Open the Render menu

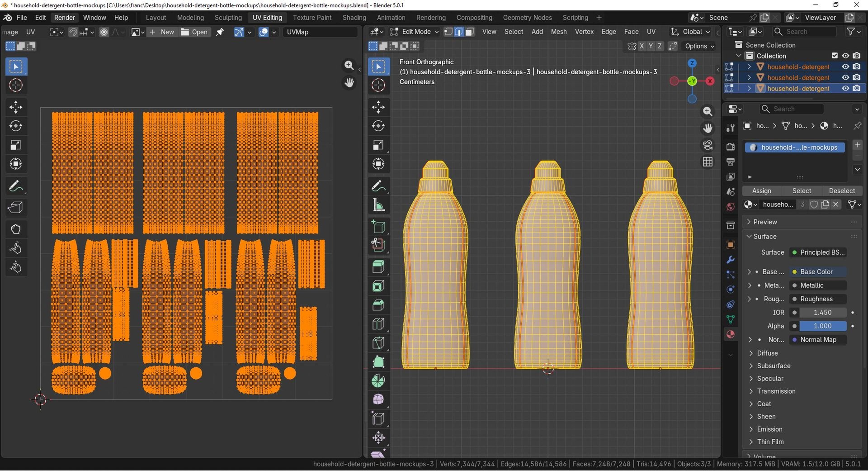click(x=65, y=18)
